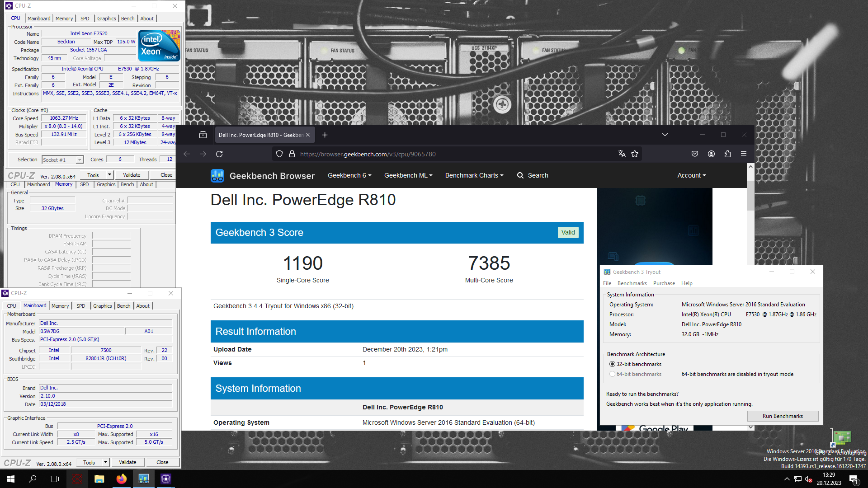The width and height of the screenshot is (868, 488).
Task: Bookmark this page with star icon
Action: (635, 154)
